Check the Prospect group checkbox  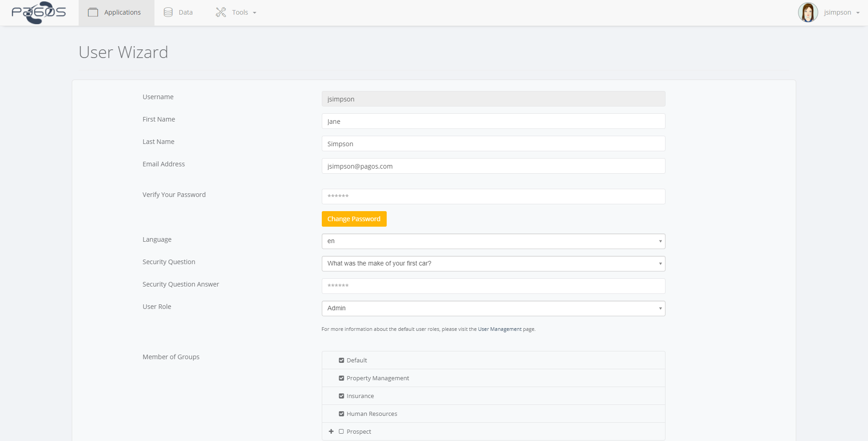point(341,431)
